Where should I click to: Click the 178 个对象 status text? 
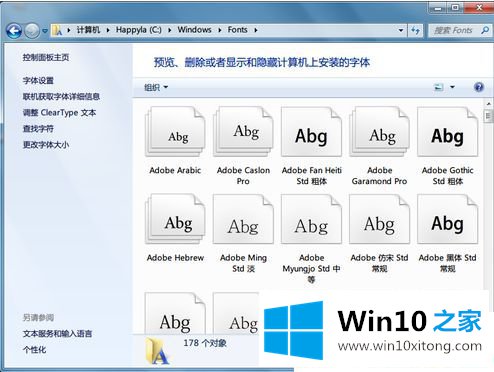tap(205, 343)
